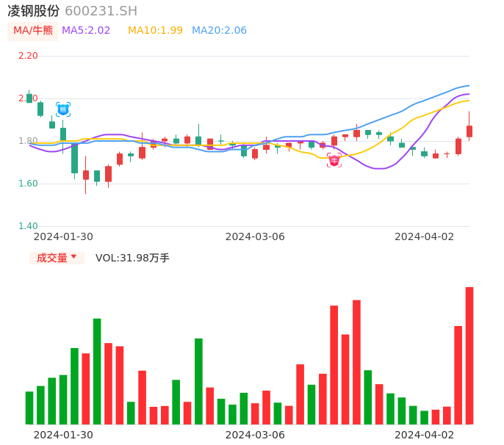Open the 成交量 indicator dropdown

point(57,258)
